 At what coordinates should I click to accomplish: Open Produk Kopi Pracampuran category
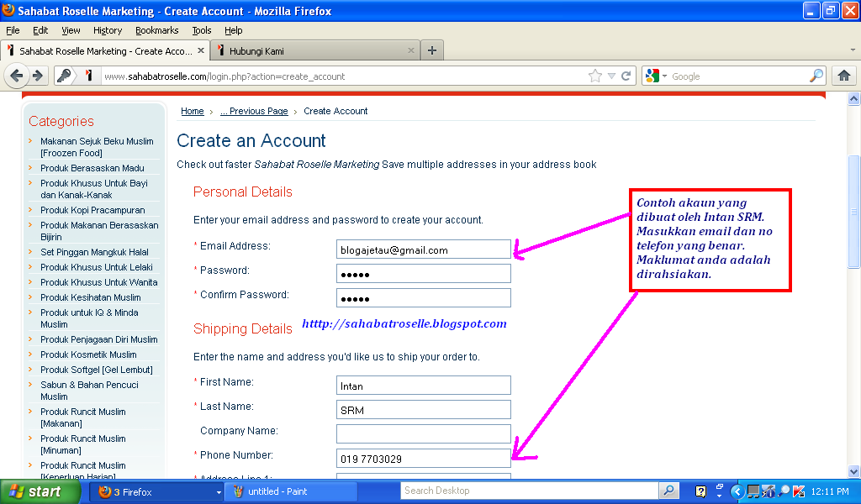(92, 210)
